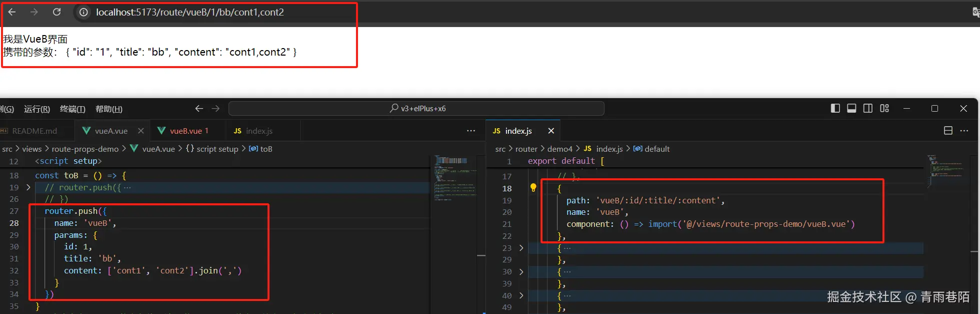
Task: Toggle the secondary side bar
Action: point(868,108)
